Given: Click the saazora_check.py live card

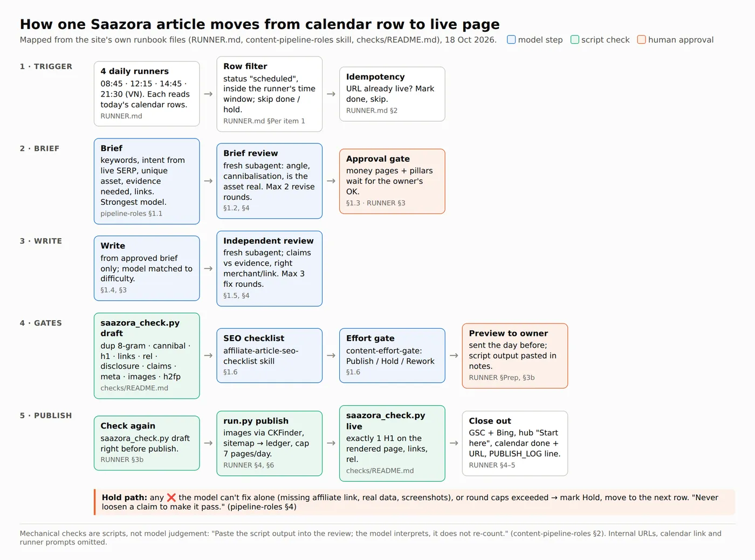Looking at the screenshot, I should click(x=392, y=444).
